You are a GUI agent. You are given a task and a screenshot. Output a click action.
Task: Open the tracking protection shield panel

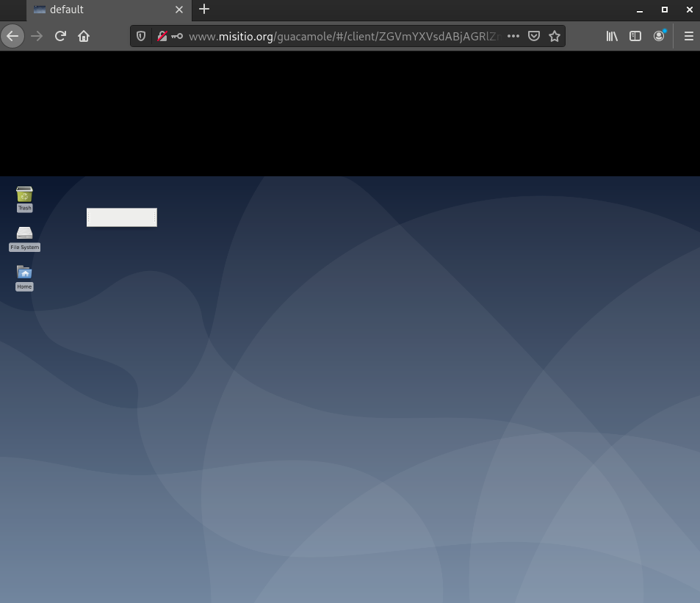pyautogui.click(x=141, y=36)
